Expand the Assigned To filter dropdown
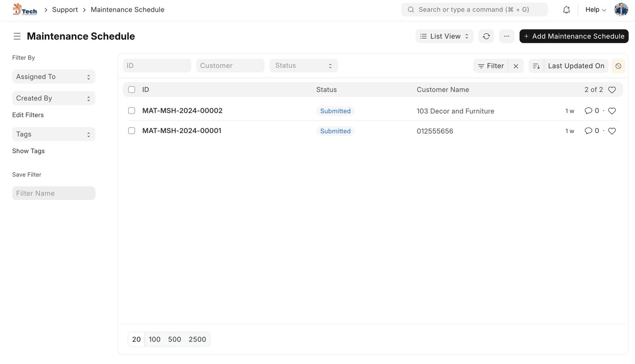635x364 pixels. pos(54,77)
